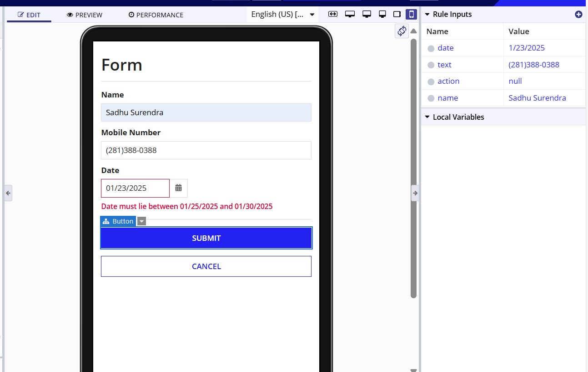Click the Date input field

click(x=135, y=188)
